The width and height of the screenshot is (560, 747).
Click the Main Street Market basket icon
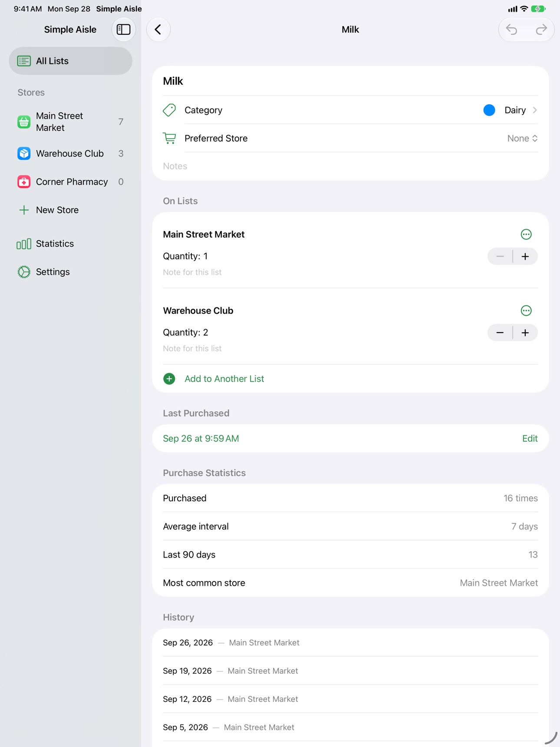pyautogui.click(x=24, y=122)
